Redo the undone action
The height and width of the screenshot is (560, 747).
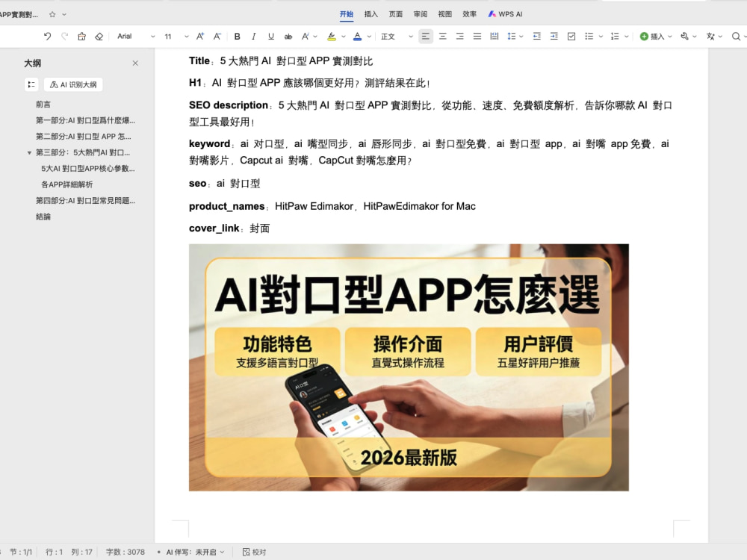64,36
